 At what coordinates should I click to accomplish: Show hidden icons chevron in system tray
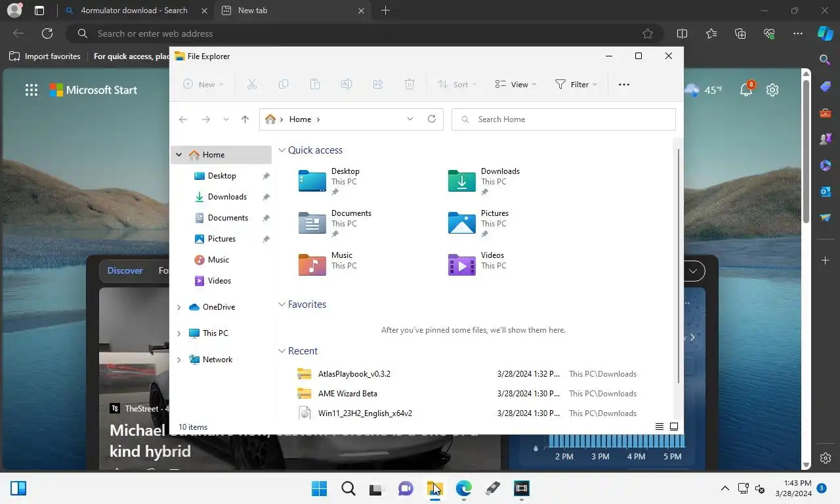click(725, 488)
